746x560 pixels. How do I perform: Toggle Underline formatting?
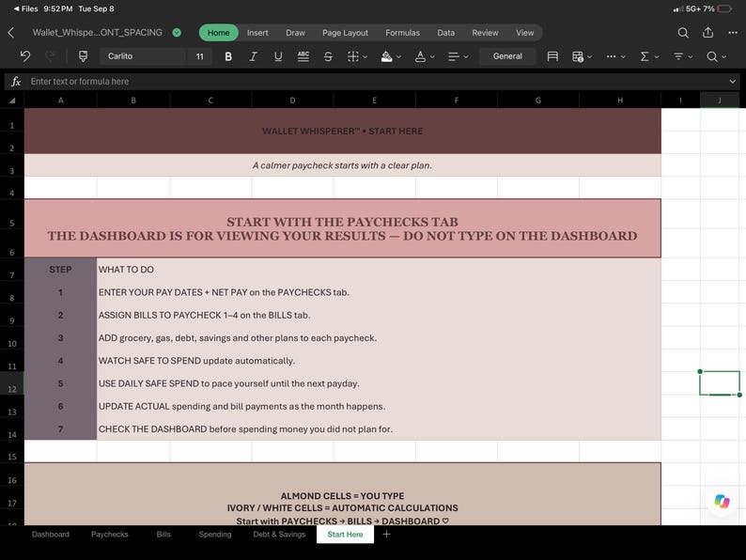point(278,56)
